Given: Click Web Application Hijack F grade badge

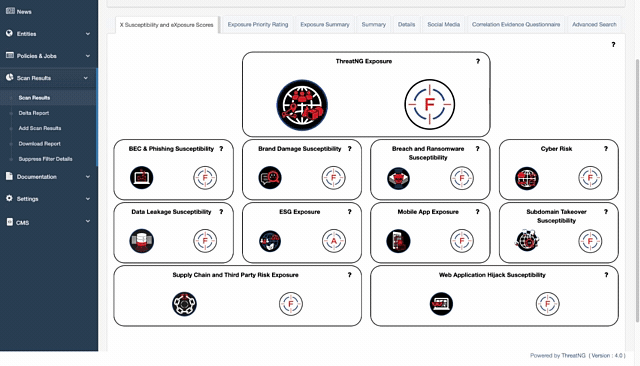Looking at the screenshot, I should (547, 304).
